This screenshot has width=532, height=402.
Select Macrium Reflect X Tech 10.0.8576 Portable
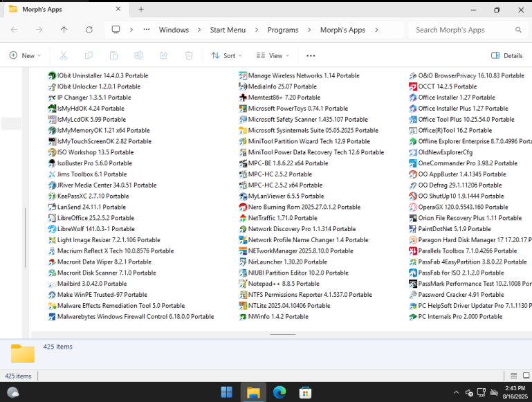click(x=111, y=250)
